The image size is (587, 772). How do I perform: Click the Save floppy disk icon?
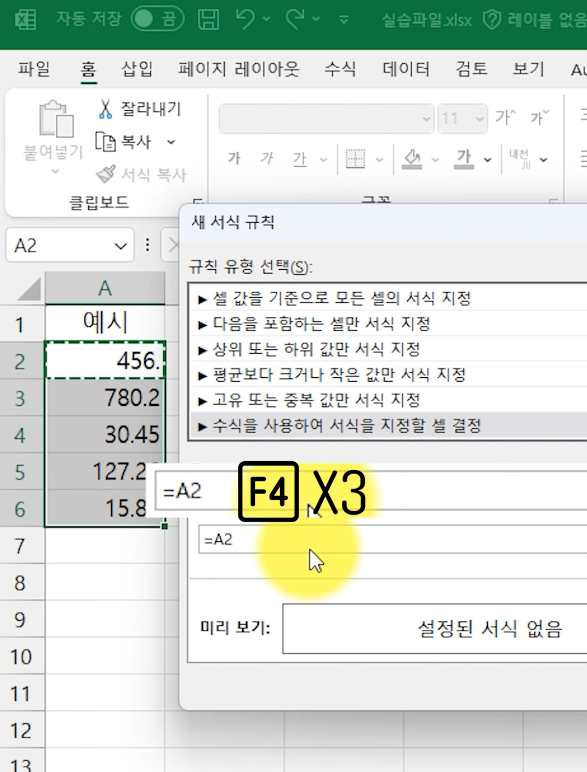tap(208, 20)
